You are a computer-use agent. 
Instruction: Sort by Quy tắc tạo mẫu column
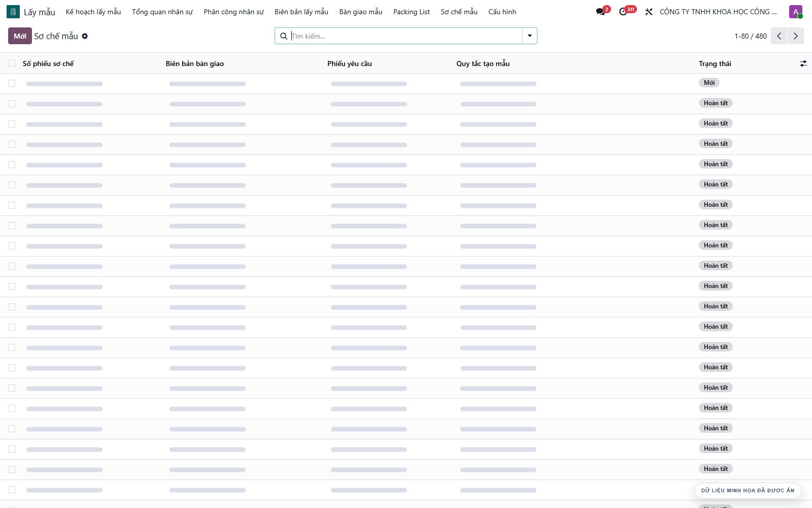point(483,63)
